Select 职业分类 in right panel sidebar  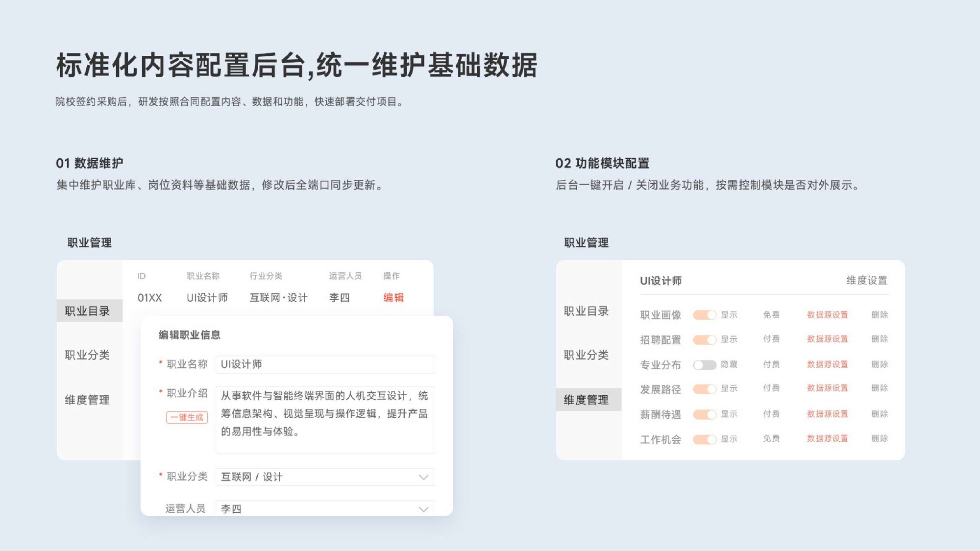click(586, 355)
